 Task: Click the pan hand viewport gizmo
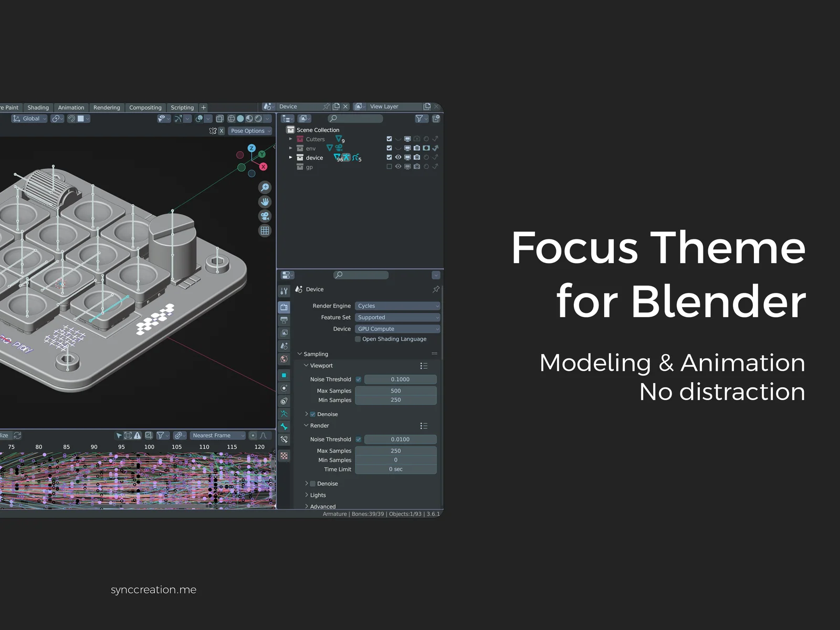tap(265, 202)
